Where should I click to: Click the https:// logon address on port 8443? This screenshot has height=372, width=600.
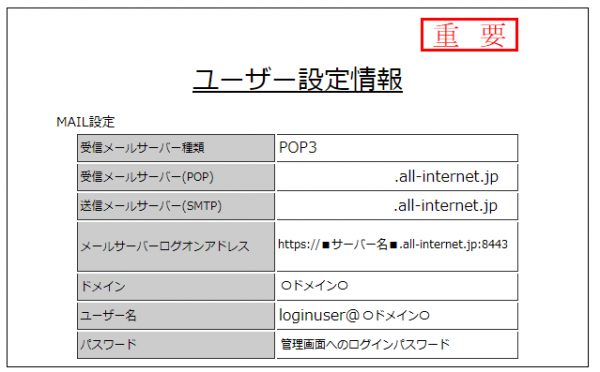click(393, 244)
